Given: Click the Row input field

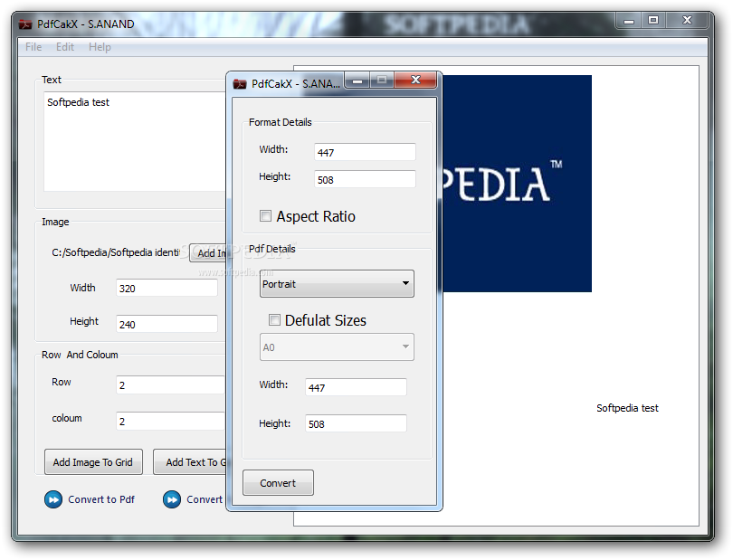Looking at the screenshot, I should click(x=171, y=385).
